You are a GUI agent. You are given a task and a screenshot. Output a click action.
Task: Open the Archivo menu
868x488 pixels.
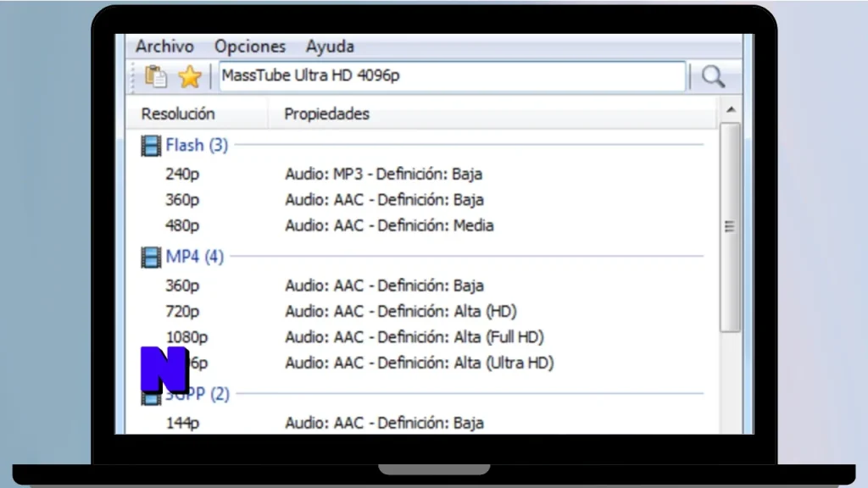click(165, 47)
